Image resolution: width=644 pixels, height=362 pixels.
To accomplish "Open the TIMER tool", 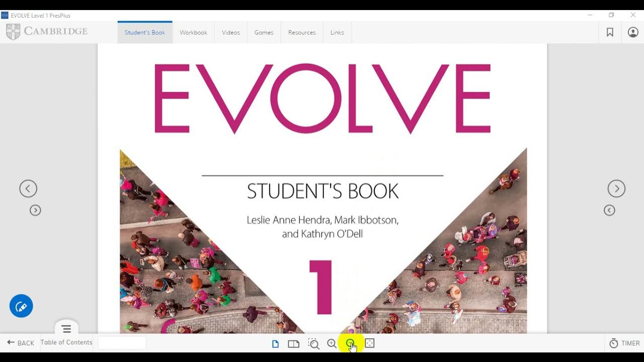I will [624, 343].
